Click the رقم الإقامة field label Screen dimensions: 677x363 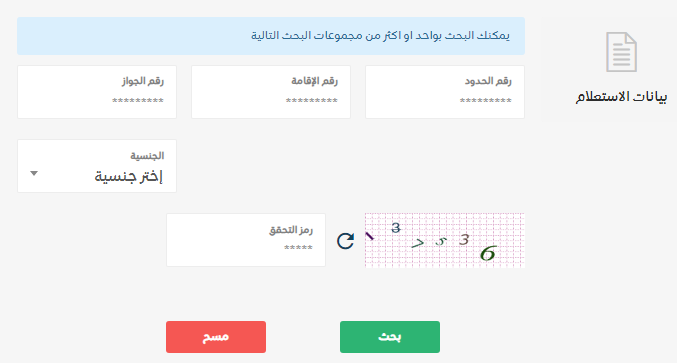[314, 81]
